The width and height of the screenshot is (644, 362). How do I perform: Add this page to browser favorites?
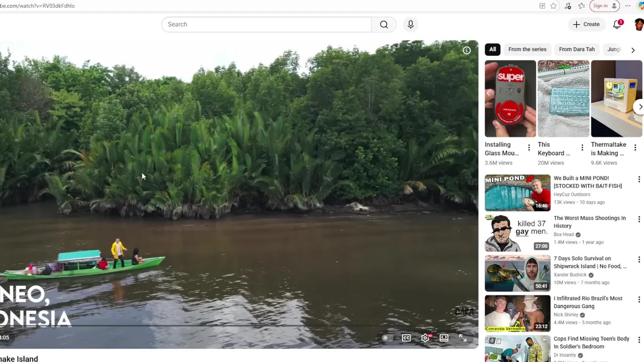(553, 6)
